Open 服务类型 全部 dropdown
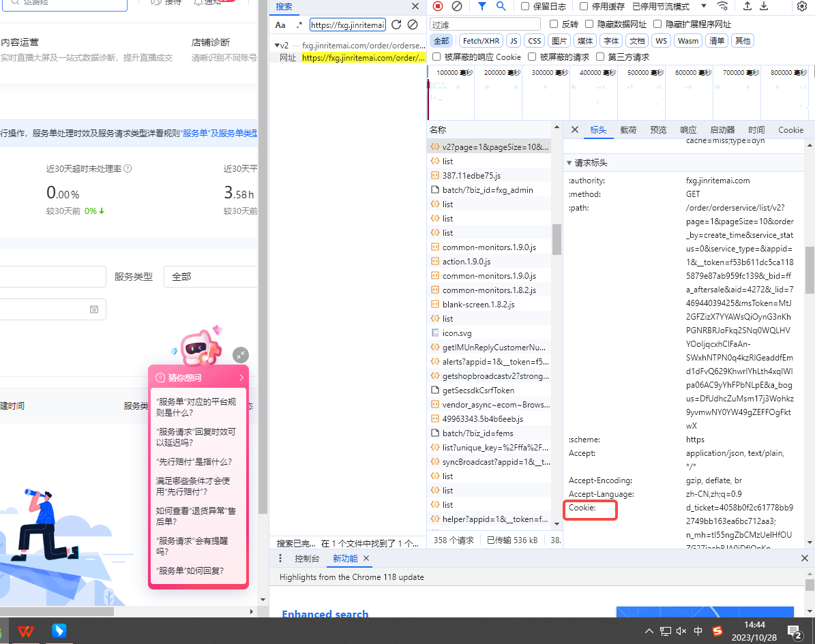This screenshot has height=644, width=815. [211, 277]
